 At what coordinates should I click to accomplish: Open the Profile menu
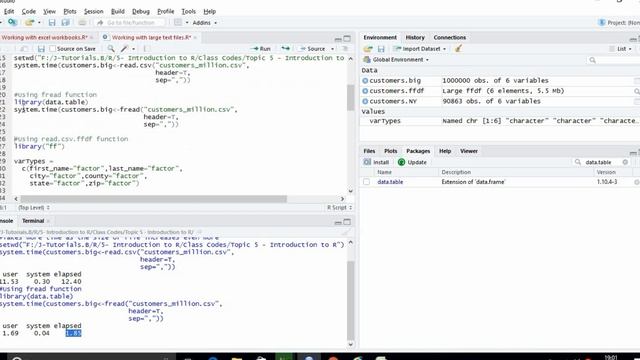coord(165,11)
